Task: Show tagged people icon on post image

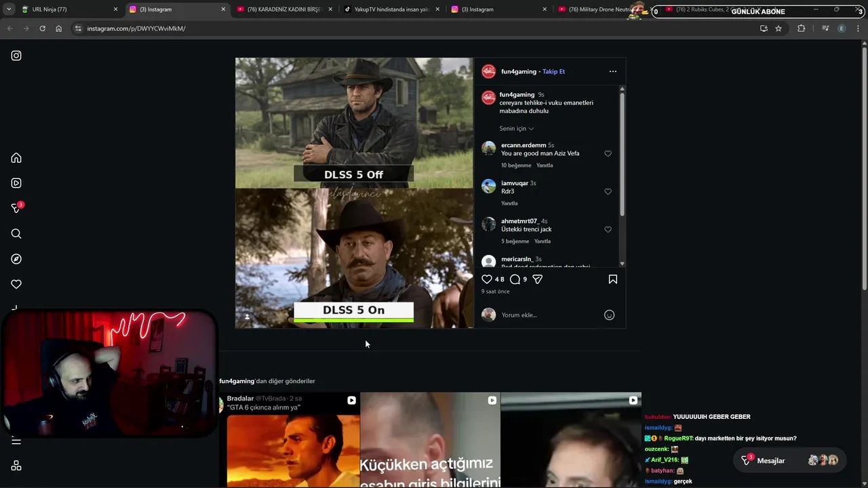Action: point(247,317)
